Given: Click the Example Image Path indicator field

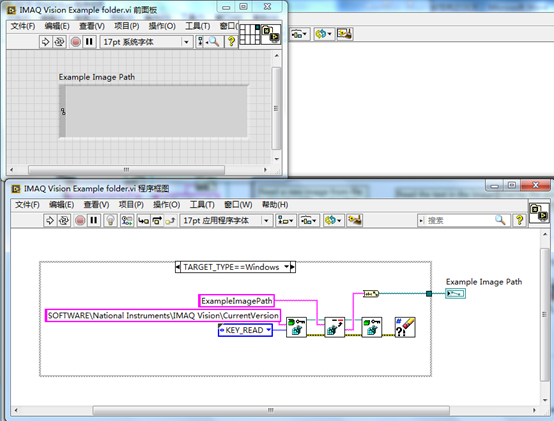Looking at the screenshot, I should pos(153,111).
